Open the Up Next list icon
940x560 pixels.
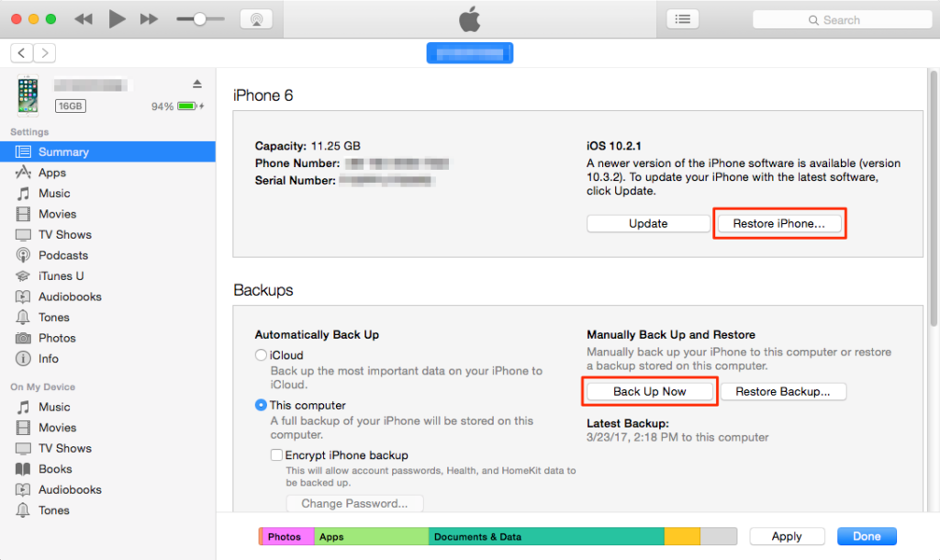(682, 18)
